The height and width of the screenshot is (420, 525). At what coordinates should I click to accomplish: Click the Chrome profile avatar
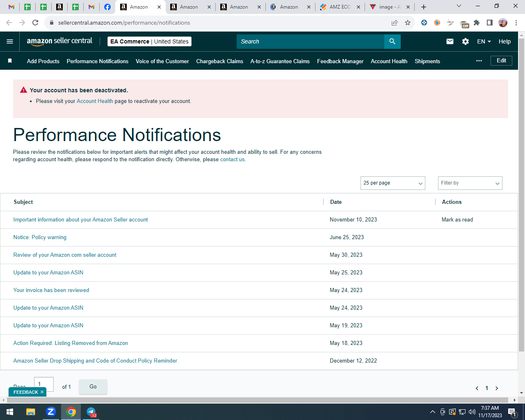(x=503, y=23)
